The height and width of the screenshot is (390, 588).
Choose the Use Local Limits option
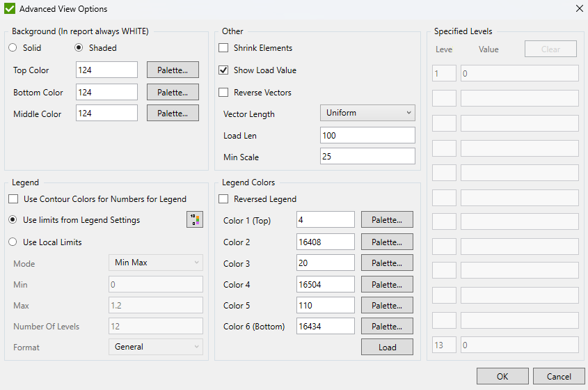coord(13,242)
